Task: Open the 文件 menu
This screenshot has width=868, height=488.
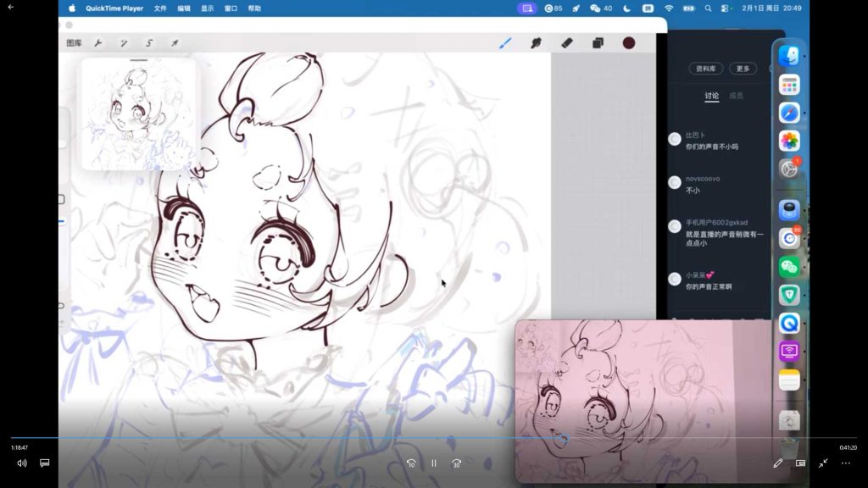Action: [x=160, y=8]
